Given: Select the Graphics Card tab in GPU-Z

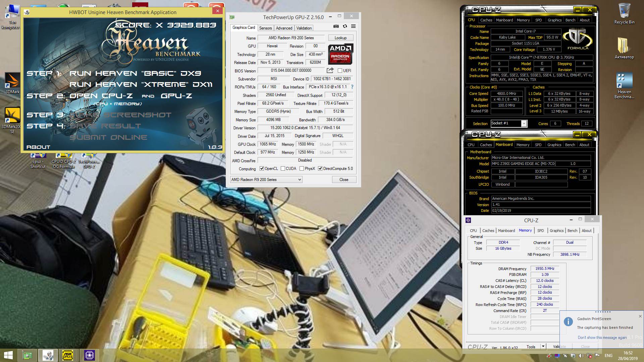Looking at the screenshot, I should tap(244, 27).
